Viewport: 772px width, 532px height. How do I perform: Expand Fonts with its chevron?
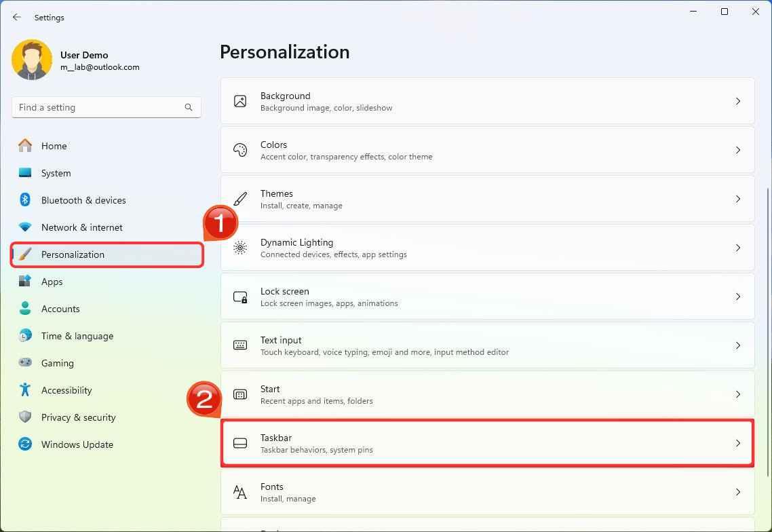click(x=738, y=491)
